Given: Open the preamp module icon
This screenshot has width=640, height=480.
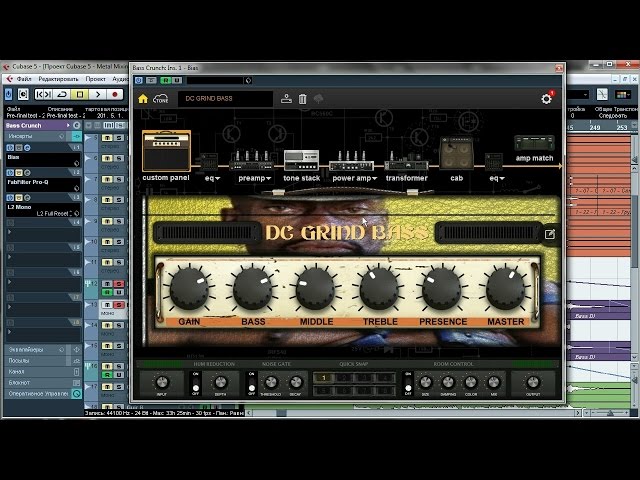Looking at the screenshot, I should point(251,160).
